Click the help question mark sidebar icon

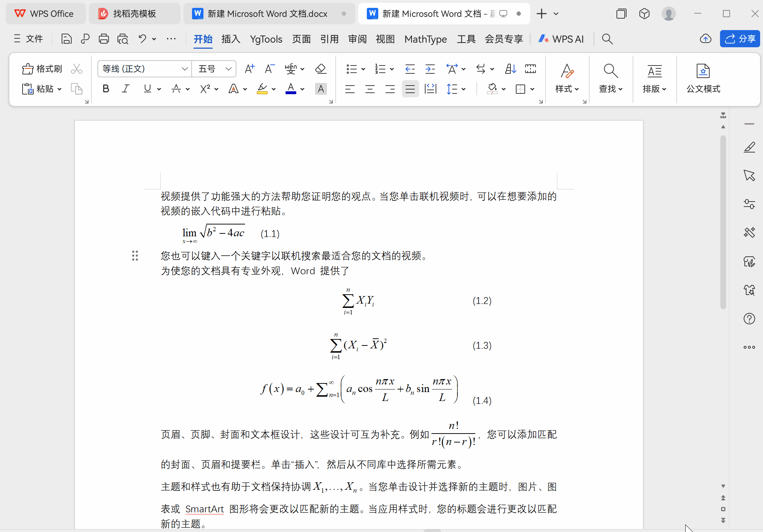pos(749,319)
